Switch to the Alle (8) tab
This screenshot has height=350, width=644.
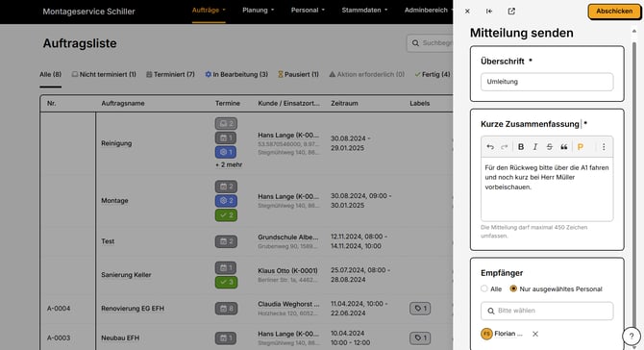pyautogui.click(x=51, y=74)
